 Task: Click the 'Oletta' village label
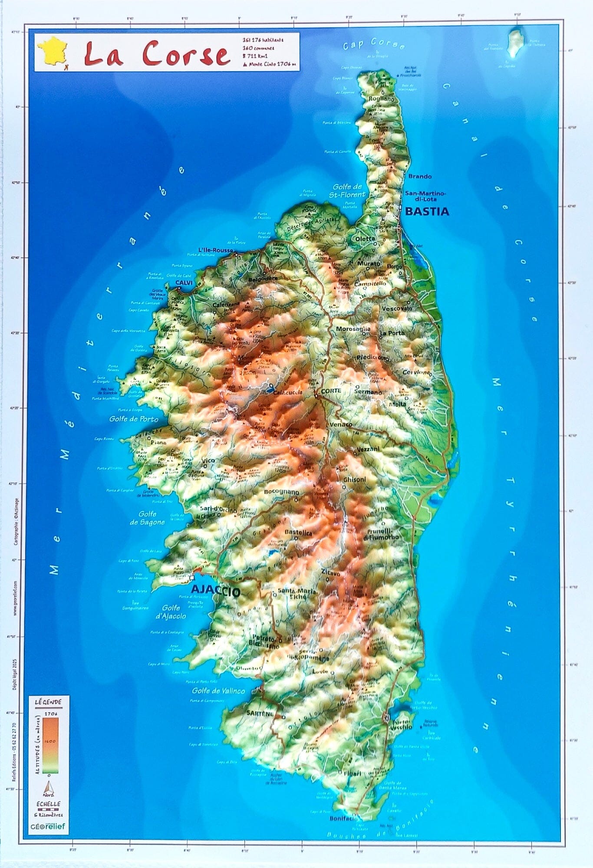pyautogui.click(x=365, y=239)
